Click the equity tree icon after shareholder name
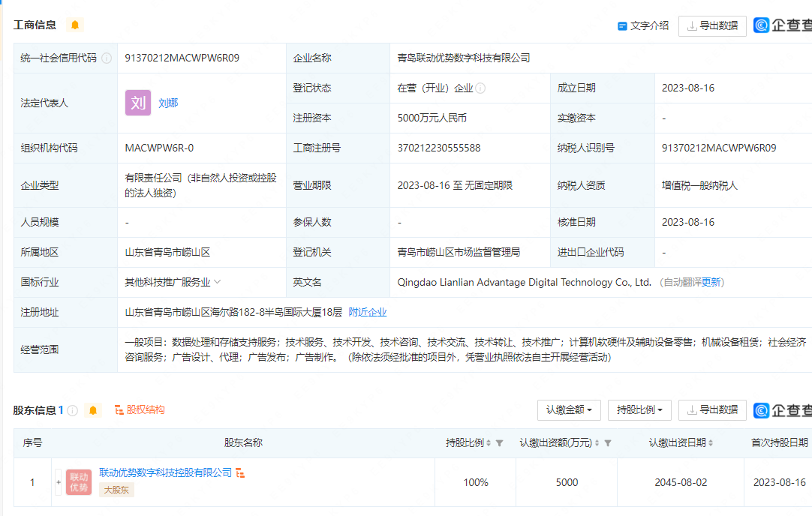Viewport: 812px width, 516px height. tap(240, 473)
